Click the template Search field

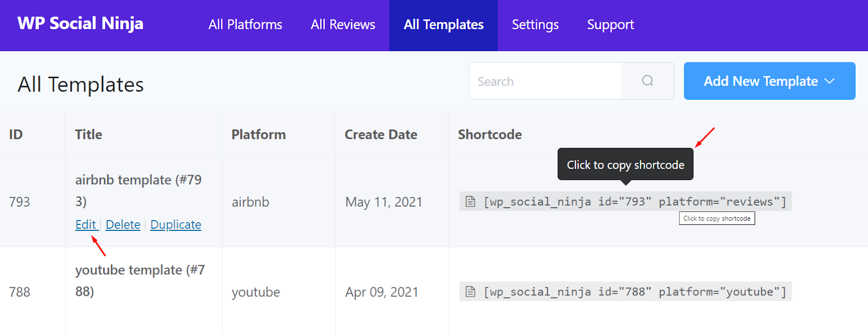click(545, 81)
